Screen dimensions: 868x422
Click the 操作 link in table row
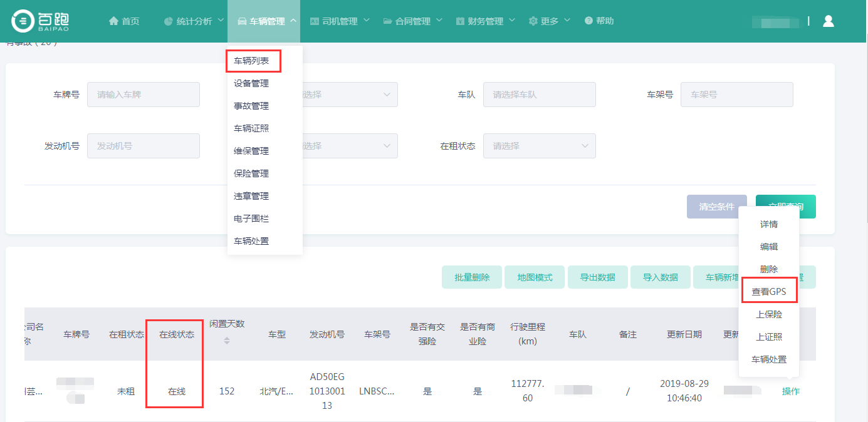(x=790, y=391)
